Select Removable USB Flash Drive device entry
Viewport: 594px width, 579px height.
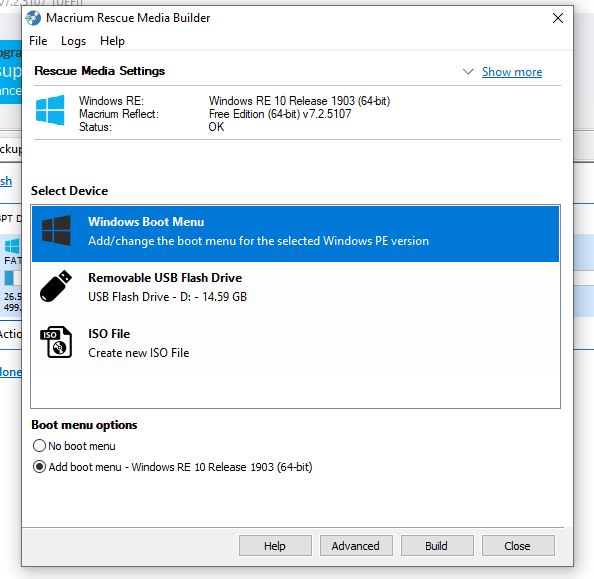(295, 287)
